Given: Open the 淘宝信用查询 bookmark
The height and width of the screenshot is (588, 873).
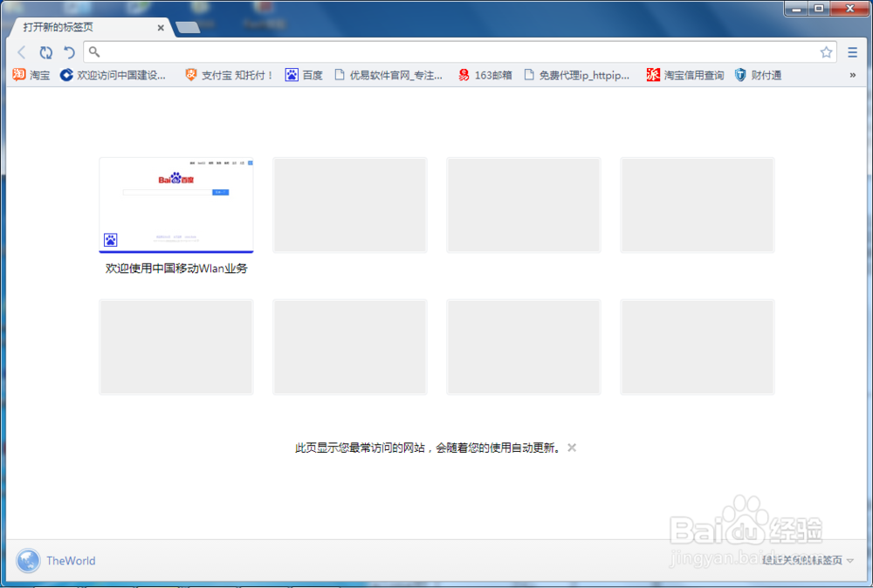Looking at the screenshot, I should pyautogui.click(x=685, y=74).
